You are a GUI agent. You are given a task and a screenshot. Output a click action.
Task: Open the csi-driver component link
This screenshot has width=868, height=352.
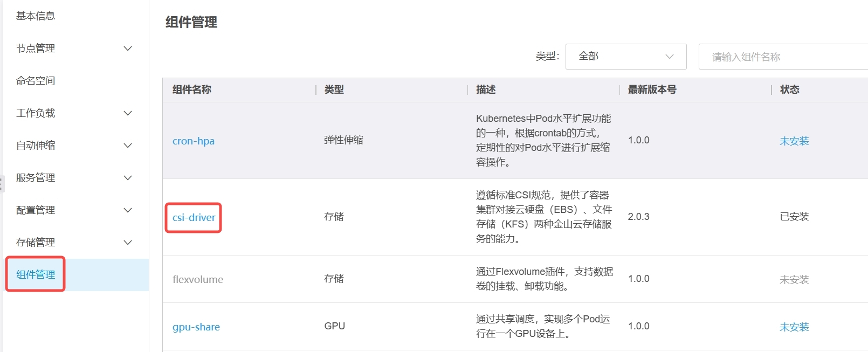(194, 217)
